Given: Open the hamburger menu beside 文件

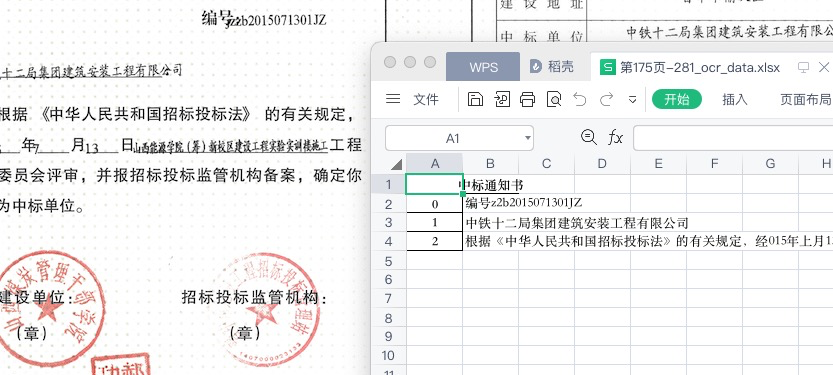Looking at the screenshot, I should (x=393, y=99).
